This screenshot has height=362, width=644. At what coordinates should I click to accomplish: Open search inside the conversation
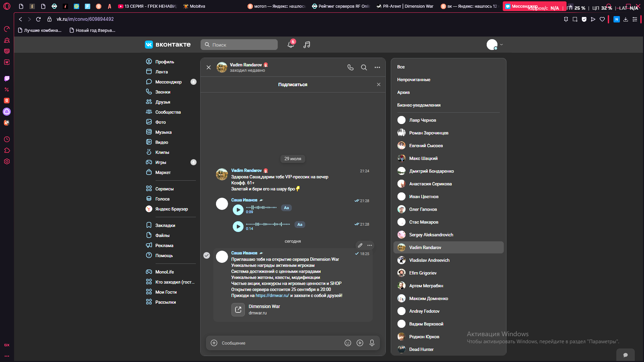click(364, 67)
